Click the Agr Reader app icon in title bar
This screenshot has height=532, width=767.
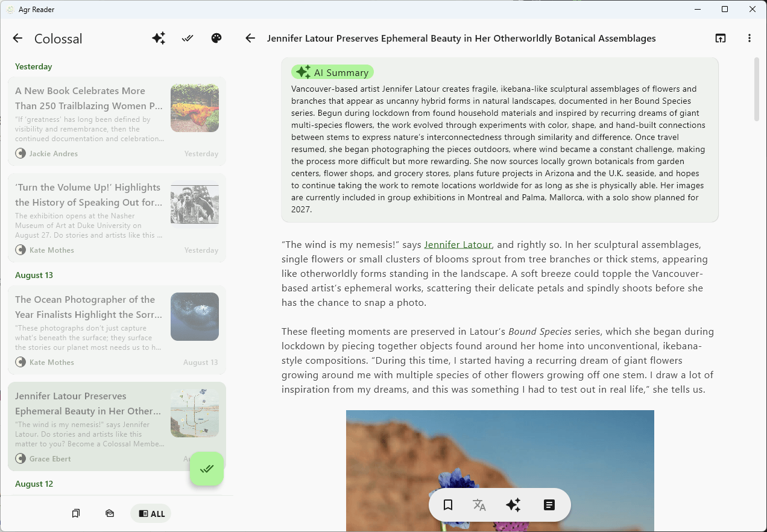click(x=10, y=9)
